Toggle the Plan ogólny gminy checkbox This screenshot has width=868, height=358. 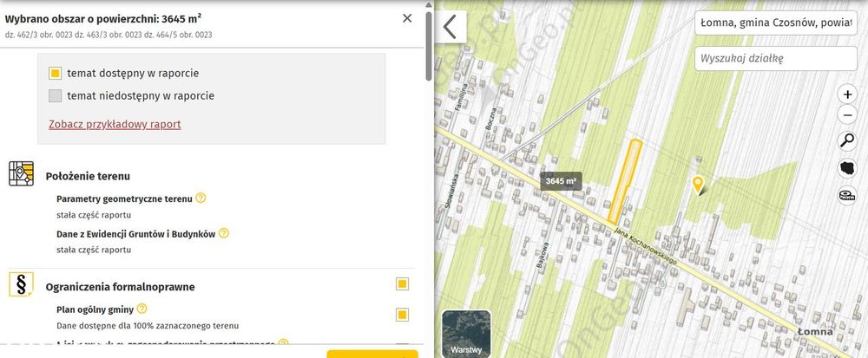click(403, 315)
